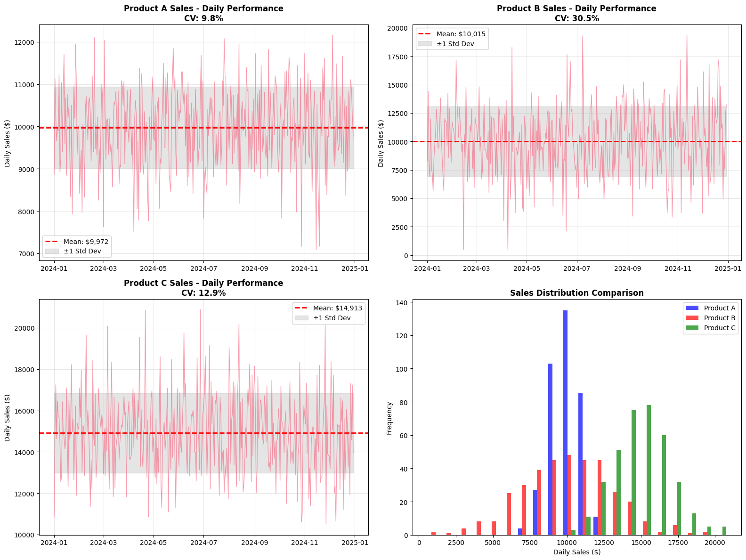Click the 140 tick on the Frequency axis
The height and width of the screenshot is (560, 746).
403,303
